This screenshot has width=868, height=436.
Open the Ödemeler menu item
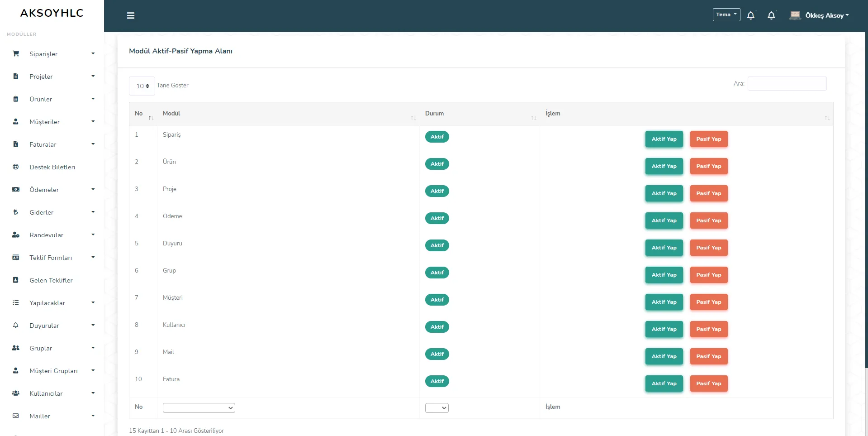click(x=52, y=190)
